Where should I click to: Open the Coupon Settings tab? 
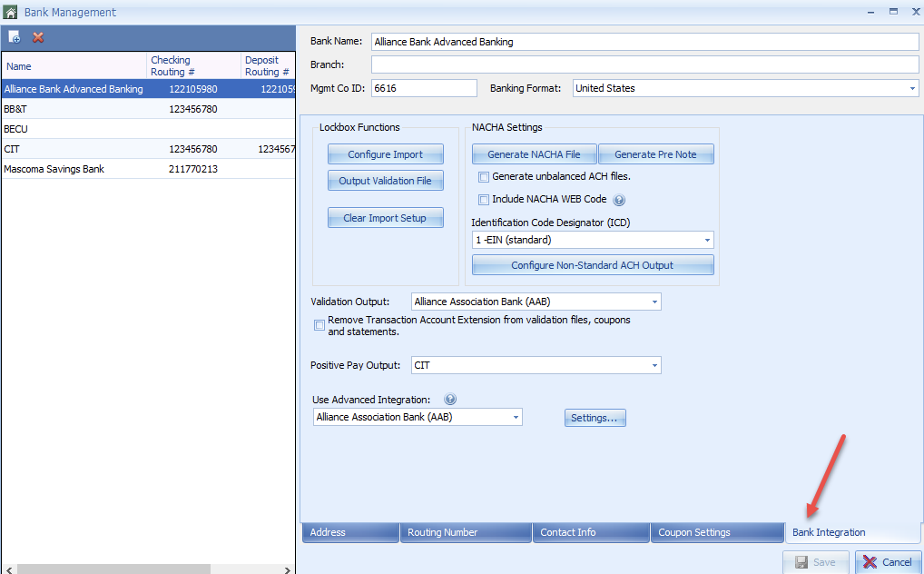click(x=716, y=532)
